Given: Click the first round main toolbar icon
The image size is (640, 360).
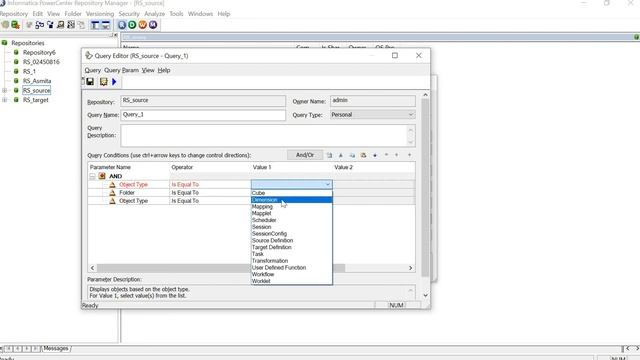Looking at the screenshot, I should point(5,25).
